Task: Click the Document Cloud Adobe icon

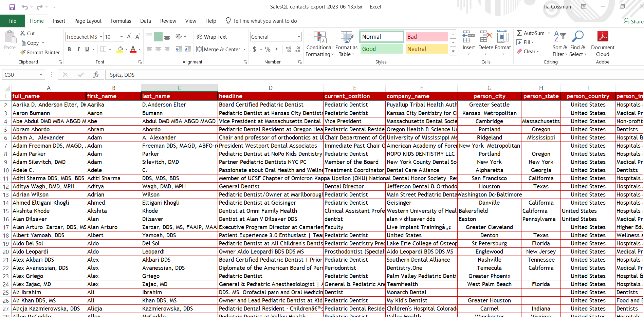Action: (603, 44)
